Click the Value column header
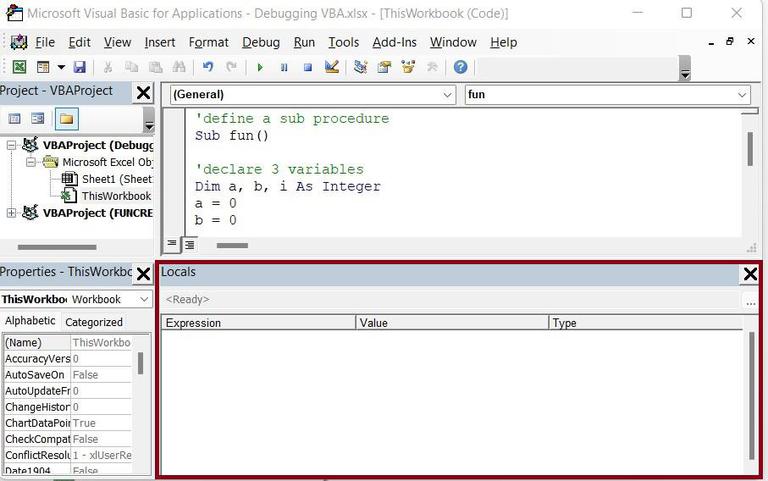Image resolution: width=768 pixels, height=481 pixels. [452, 323]
